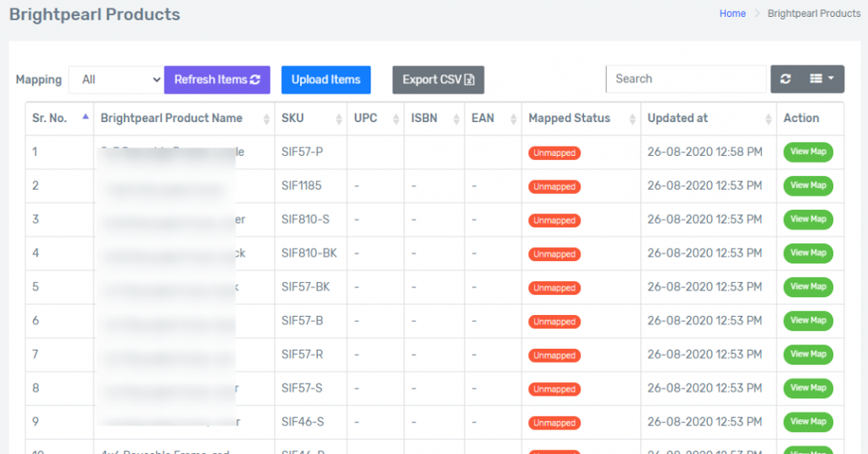The width and height of the screenshot is (868, 454).
Task: Click Unmapped badge in SIF57-S row
Action: pos(554,390)
